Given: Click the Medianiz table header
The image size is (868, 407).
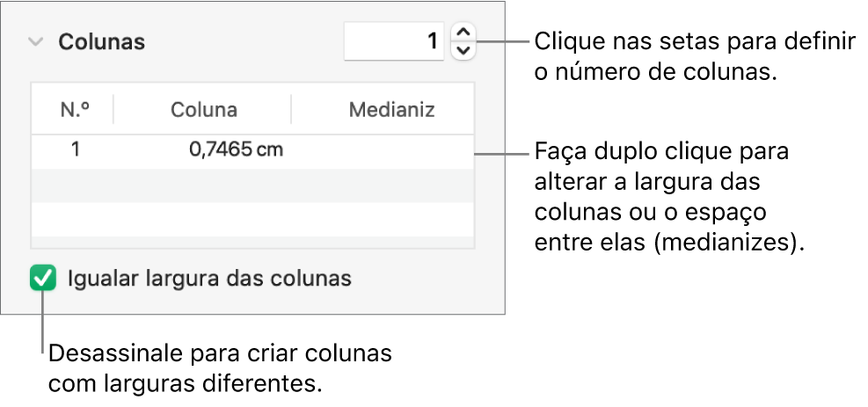Looking at the screenshot, I should point(391,110).
